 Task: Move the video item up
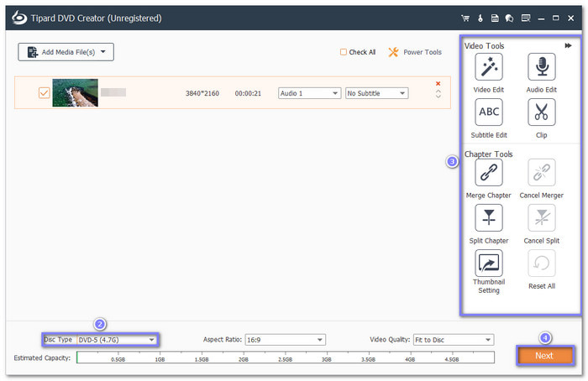pyautogui.click(x=438, y=91)
